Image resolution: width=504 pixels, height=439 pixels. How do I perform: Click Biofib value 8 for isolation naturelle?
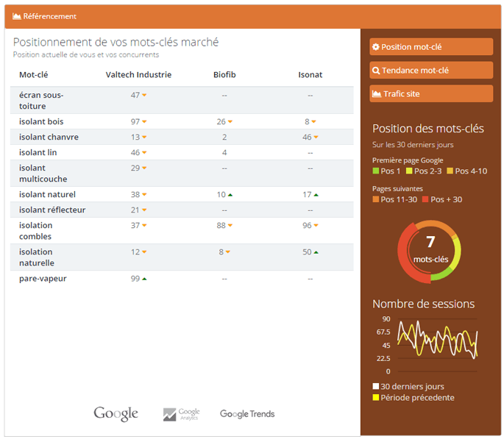[221, 252]
